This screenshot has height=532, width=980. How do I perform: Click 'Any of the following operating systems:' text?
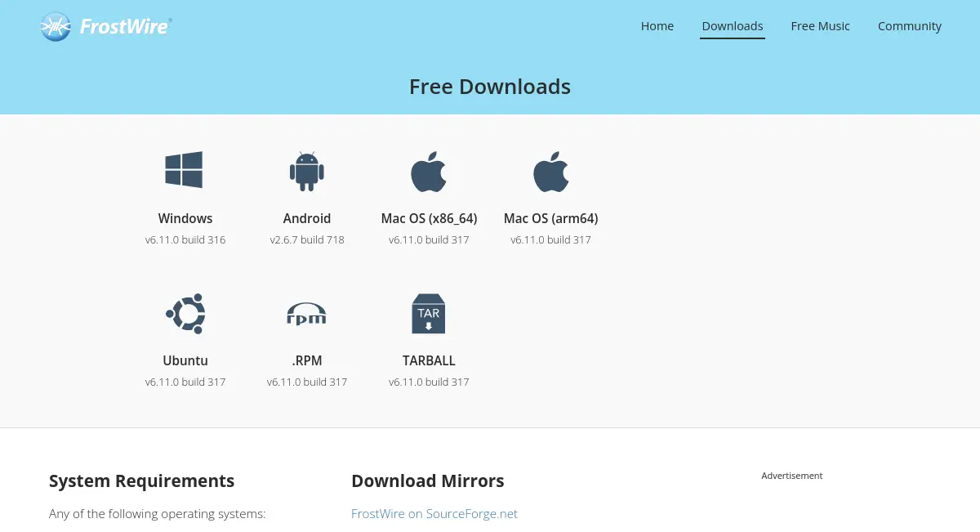[158, 514]
